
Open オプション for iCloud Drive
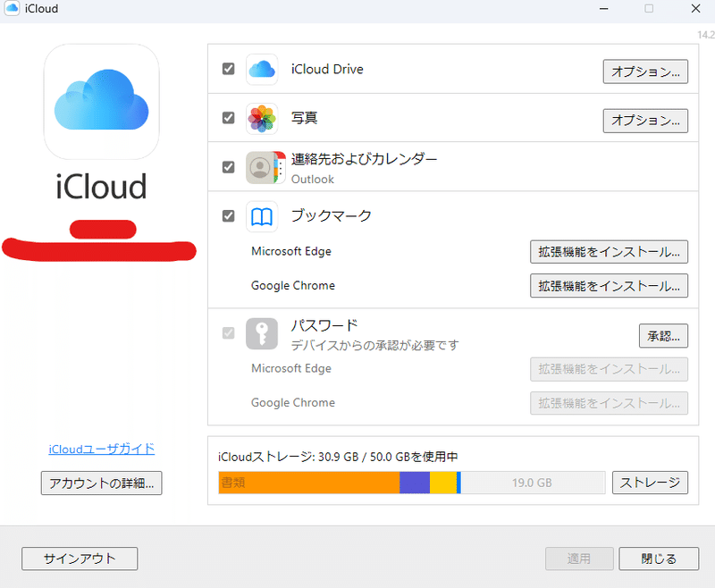pos(645,71)
